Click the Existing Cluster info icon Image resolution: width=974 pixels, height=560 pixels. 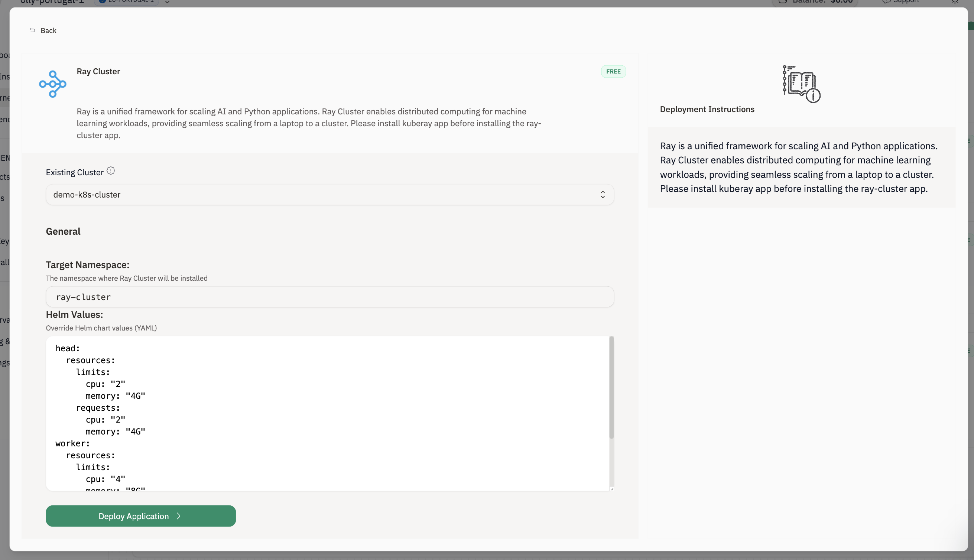click(x=111, y=171)
